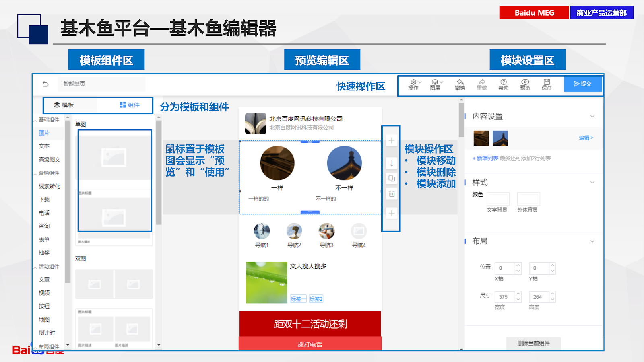Select 高级图文 component category
This screenshot has height=362, width=644.
pos(50,160)
